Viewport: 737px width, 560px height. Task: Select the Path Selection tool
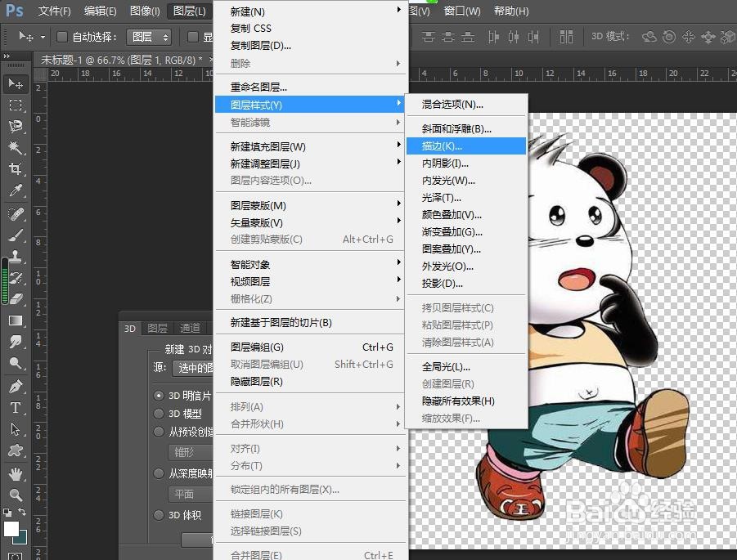coord(16,429)
